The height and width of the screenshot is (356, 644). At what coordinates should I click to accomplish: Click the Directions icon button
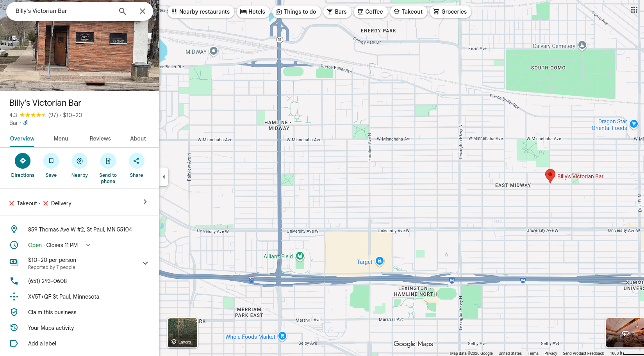[23, 161]
